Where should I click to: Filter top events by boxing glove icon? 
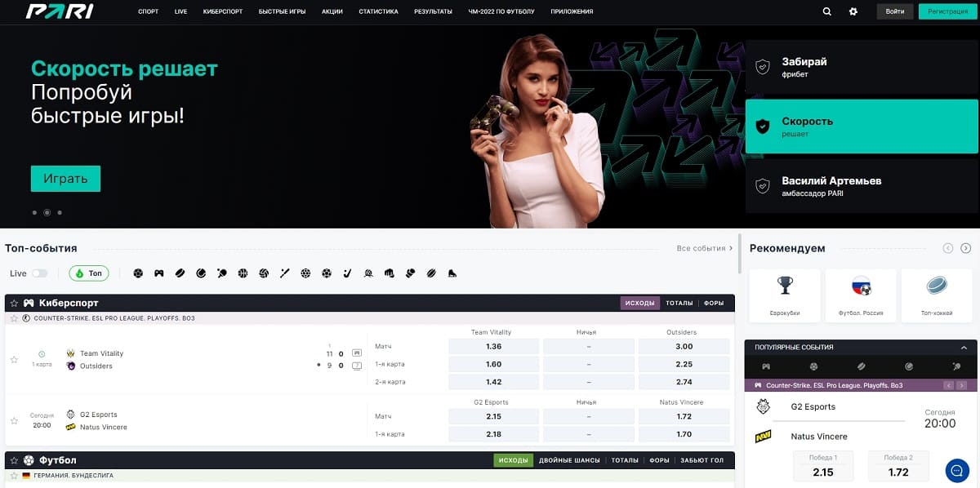pos(410,273)
